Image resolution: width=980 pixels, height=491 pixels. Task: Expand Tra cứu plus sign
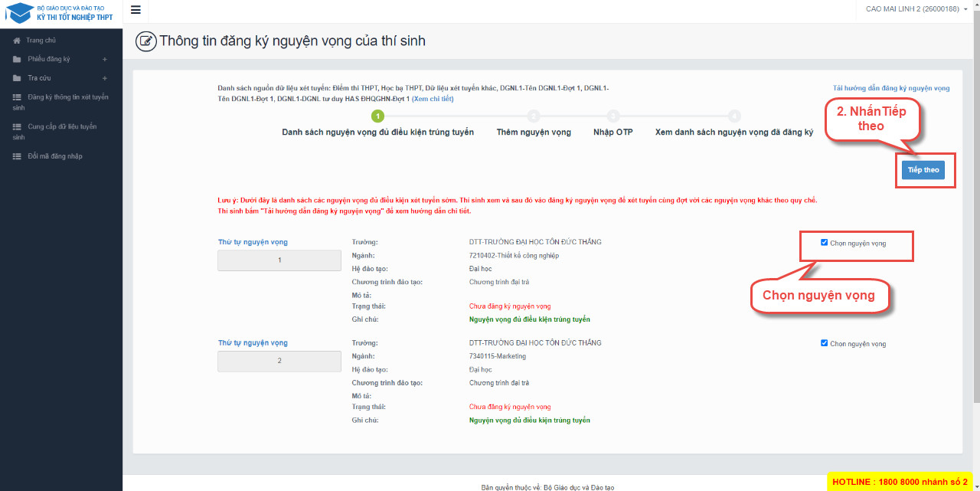click(105, 78)
